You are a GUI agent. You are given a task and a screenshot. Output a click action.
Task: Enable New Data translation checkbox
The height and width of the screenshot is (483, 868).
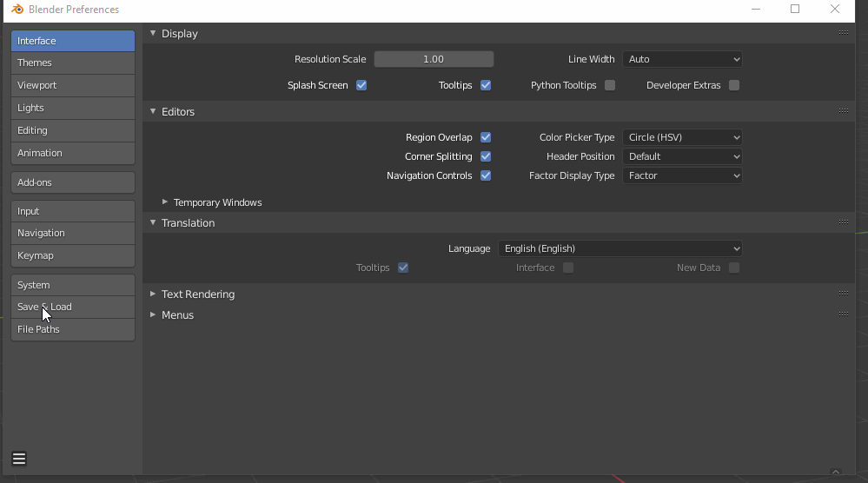[x=734, y=268]
